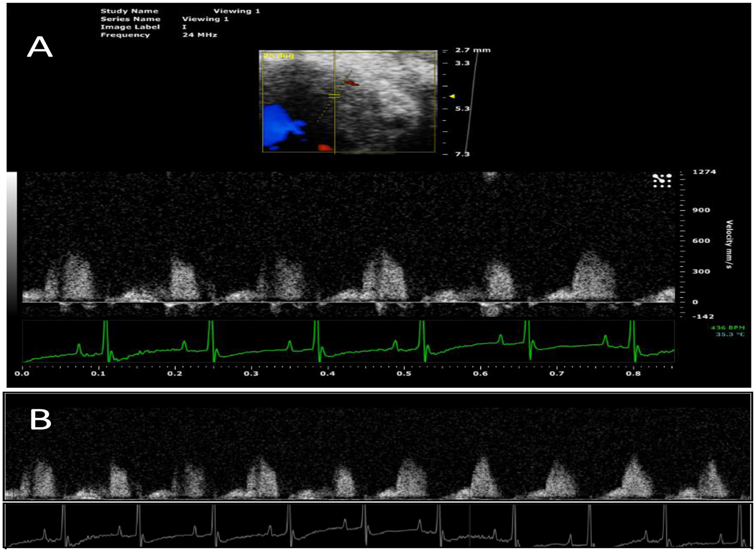Click the Study Name field label
This screenshot has width=756, height=552.
pyautogui.click(x=129, y=11)
